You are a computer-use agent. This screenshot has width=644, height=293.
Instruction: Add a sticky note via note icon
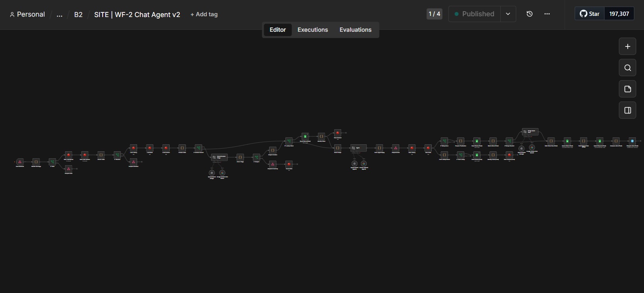tap(627, 89)
